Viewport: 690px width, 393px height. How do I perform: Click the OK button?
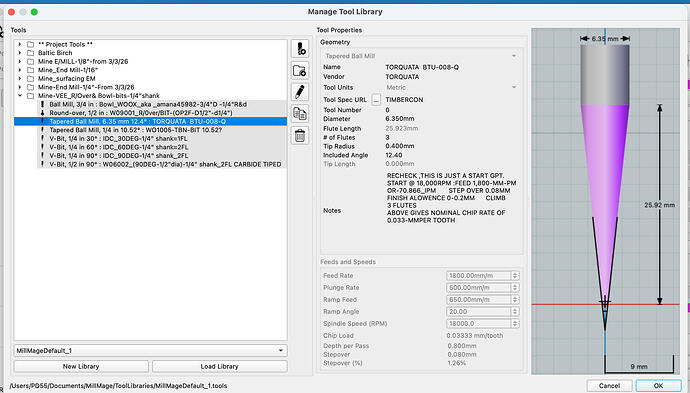(x=658, y=386)
